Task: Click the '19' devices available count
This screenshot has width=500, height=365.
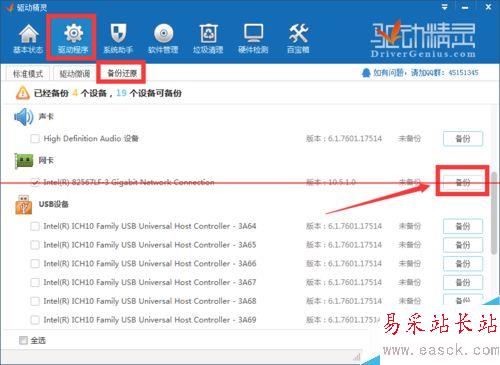Action: click(121, 93)
